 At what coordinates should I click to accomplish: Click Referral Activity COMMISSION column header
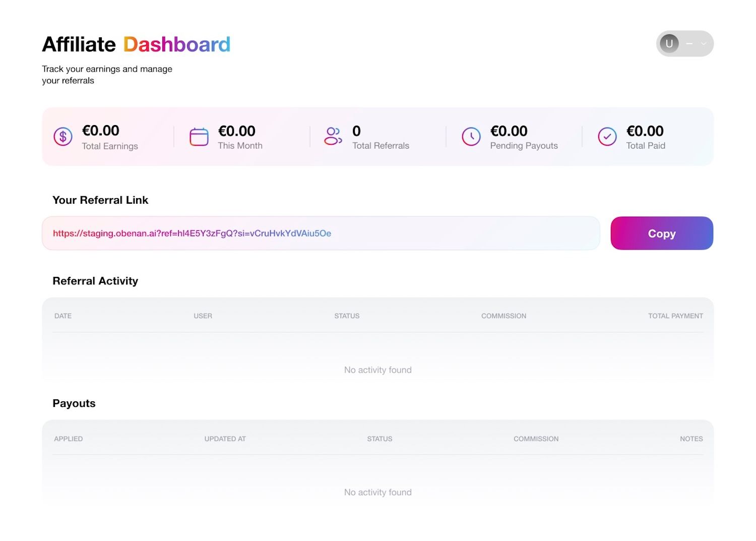503,316
